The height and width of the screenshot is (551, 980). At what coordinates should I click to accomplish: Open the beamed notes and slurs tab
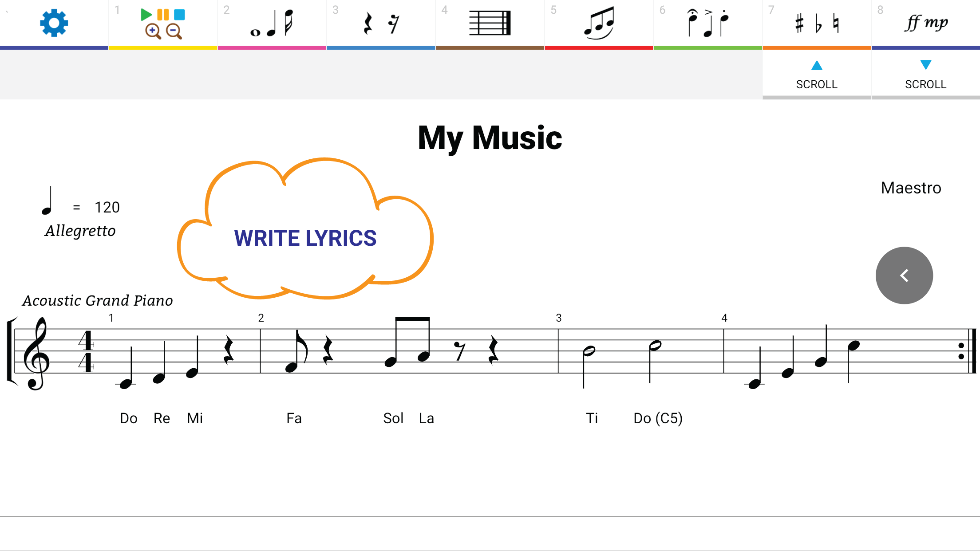599,23
